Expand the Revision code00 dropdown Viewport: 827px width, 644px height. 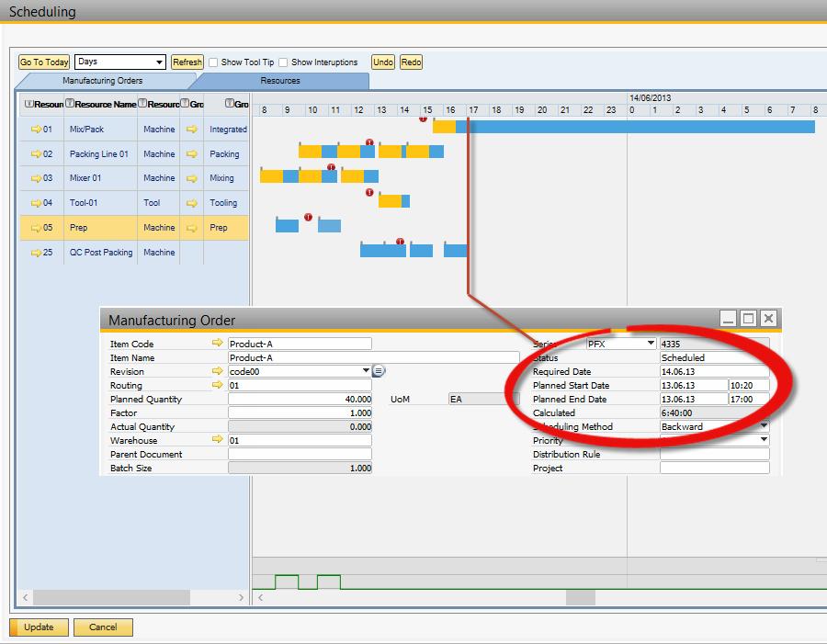[x=366, y=371]
